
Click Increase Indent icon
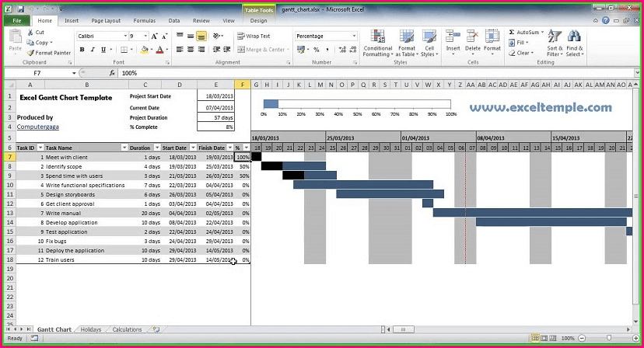226,50
